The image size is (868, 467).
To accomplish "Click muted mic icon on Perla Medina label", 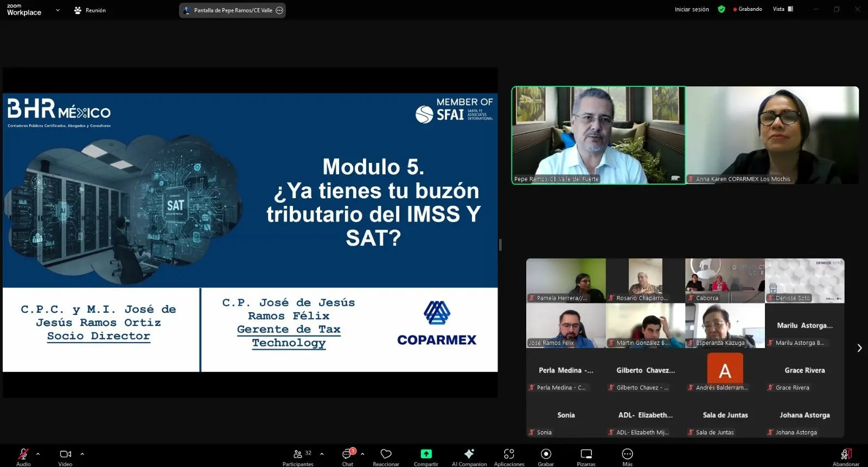I will 532,388.
